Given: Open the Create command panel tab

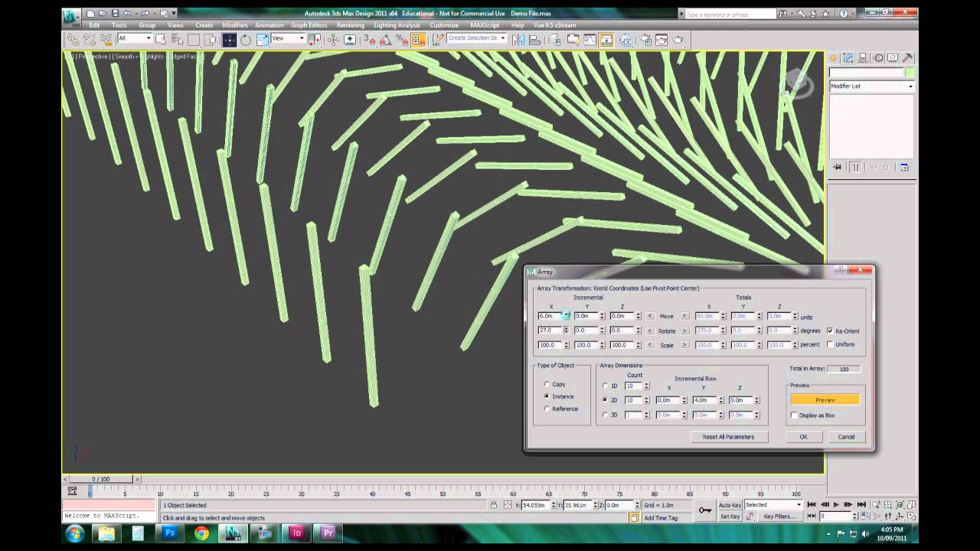Looking at the screenshot, I should coord(834,58).
